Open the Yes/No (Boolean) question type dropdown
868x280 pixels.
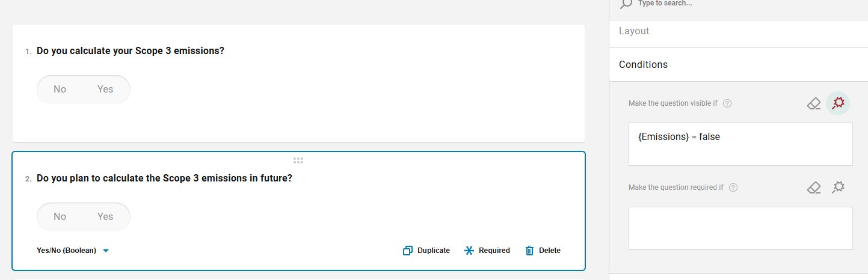pos(73,251)
